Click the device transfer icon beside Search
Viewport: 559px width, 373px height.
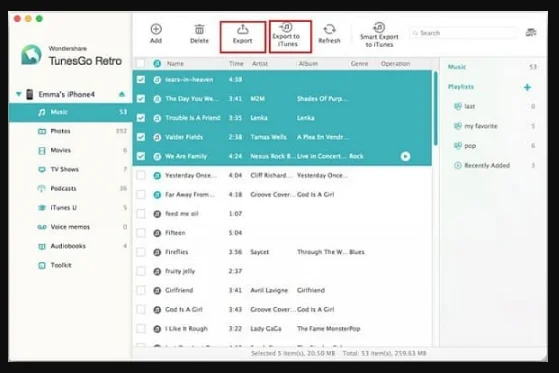pyautogui.click(x=531, y=33)
